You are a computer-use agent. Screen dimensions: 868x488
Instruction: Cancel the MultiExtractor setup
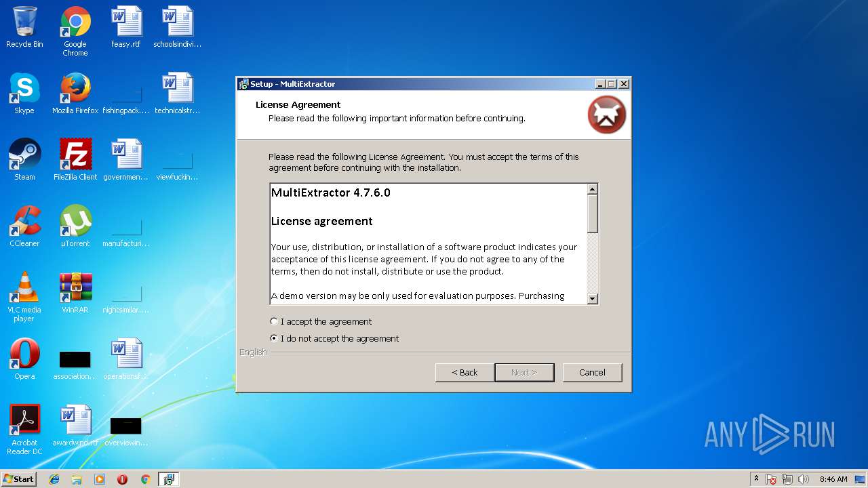coord(592,372)
